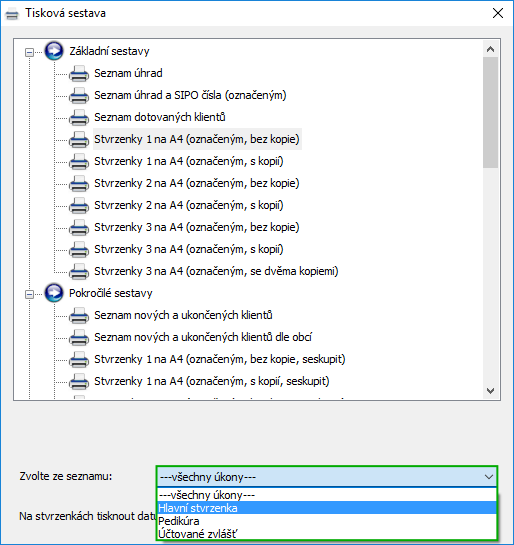Screen dimensions: 514x545
Task: Click printer icon for Stvrzenky 2 na A4 bez kopie
Action: (x=79, y=184)
